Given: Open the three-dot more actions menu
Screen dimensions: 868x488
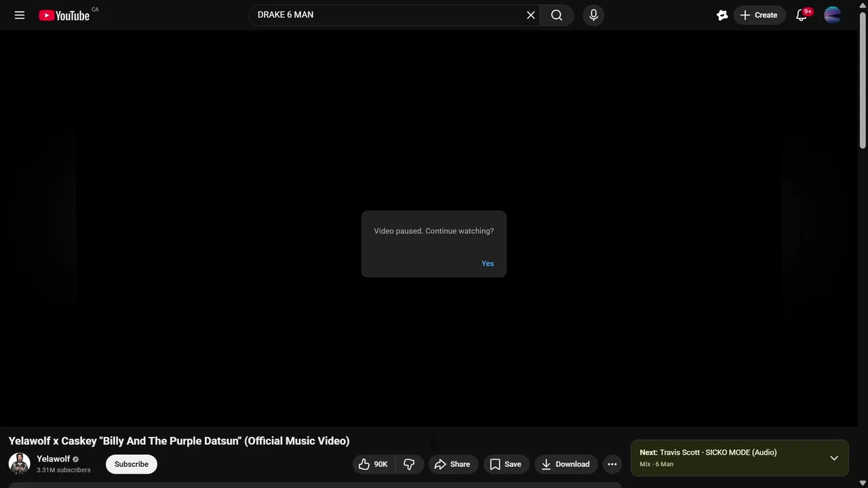Looking at the screenshot, I should [x=612, y=464].
